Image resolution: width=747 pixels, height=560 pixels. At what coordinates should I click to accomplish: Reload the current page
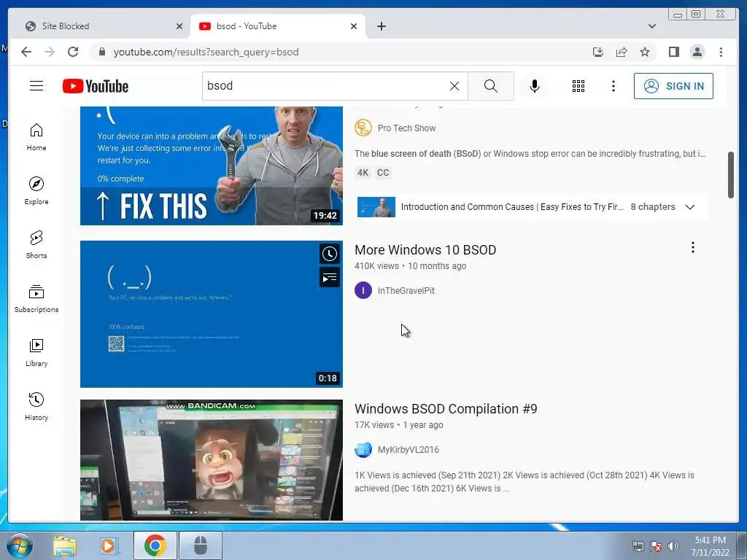coord(73,52)
